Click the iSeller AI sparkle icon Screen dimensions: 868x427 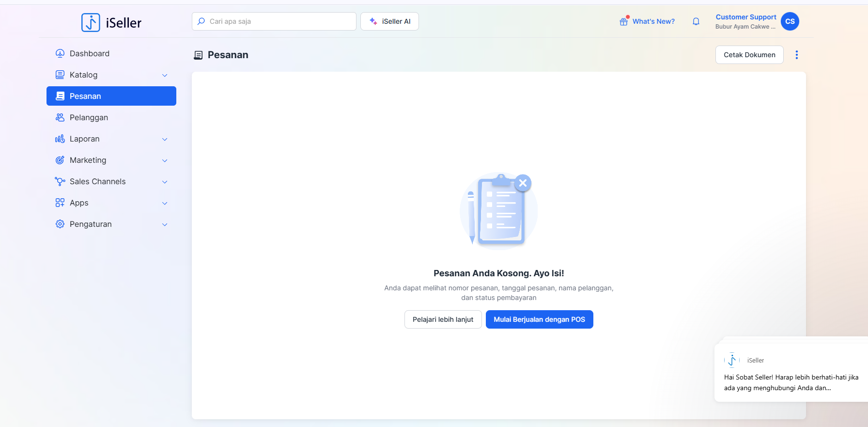click(373, 21)
